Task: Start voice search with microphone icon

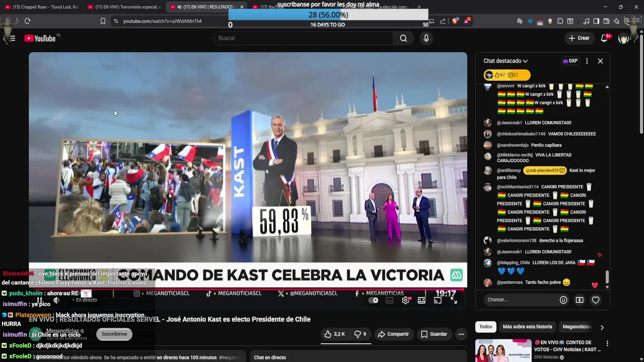Action: 426,38
